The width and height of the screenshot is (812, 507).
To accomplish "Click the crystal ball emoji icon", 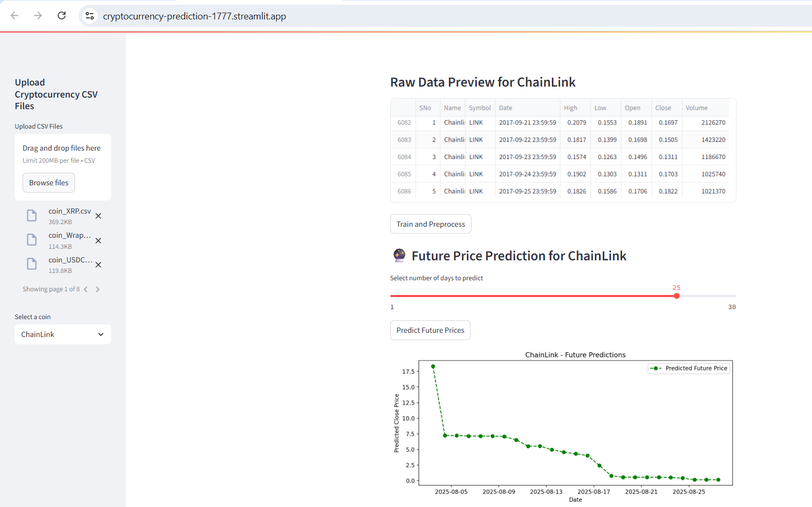I will click(x=399, y=256).
